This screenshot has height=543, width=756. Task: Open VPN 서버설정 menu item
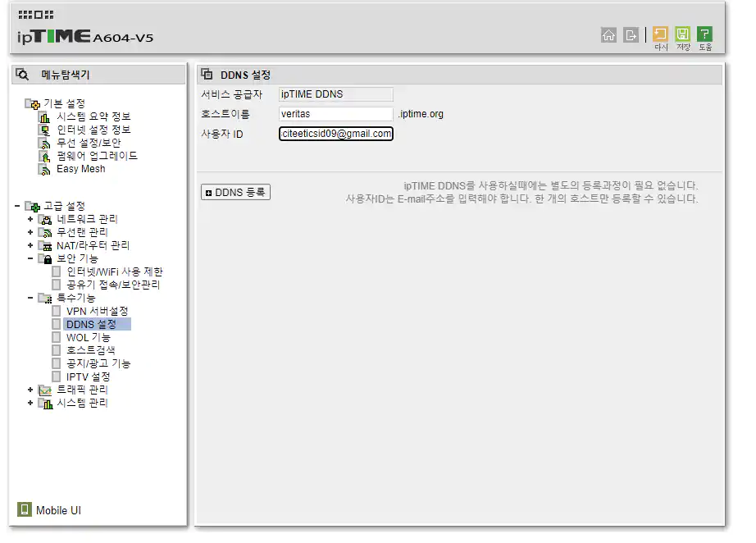pyautogui.click(x=98, y=311)
